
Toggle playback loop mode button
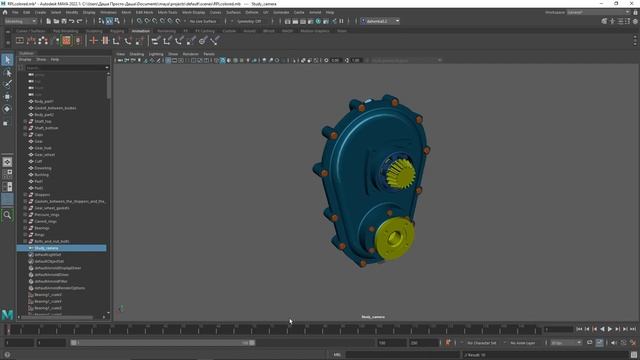coord(589,343)
